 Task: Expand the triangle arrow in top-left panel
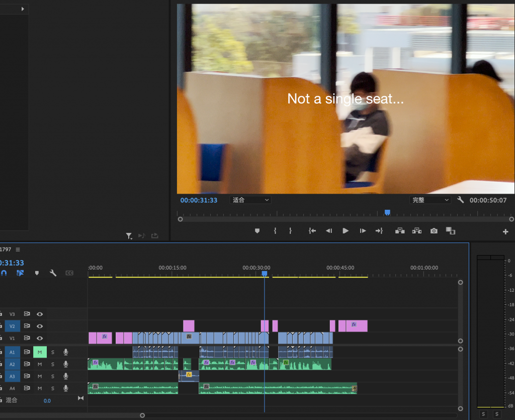tap(23, 9)
